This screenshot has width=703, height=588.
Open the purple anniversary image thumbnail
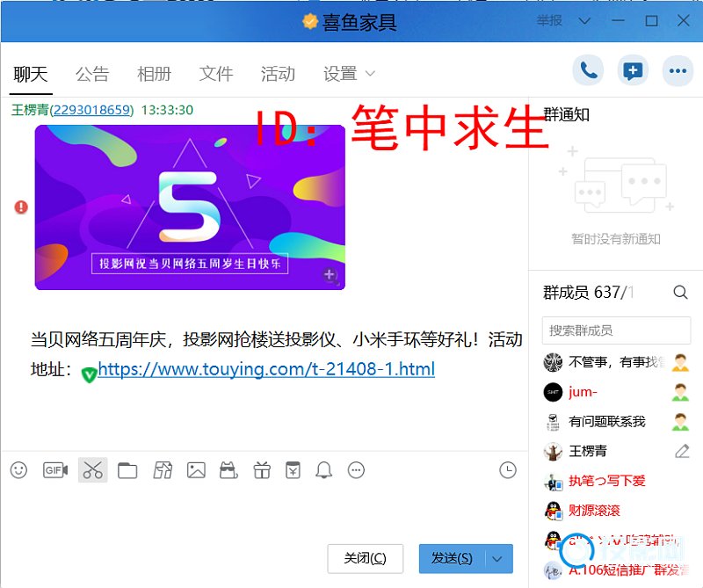[190, 207]
